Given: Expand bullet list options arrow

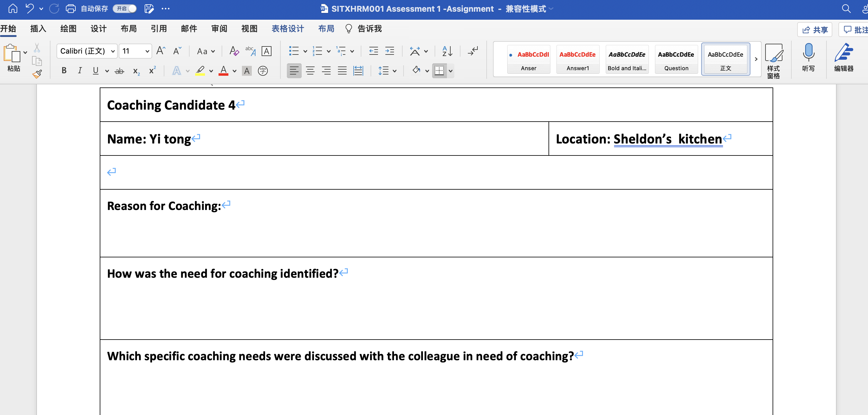Looking at the screenshot, I should 305,51.
